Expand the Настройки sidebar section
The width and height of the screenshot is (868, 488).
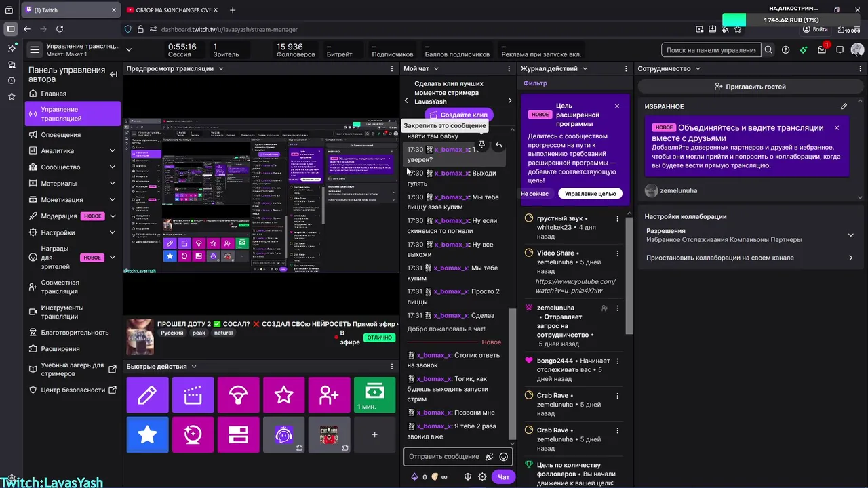coord(113,232)
